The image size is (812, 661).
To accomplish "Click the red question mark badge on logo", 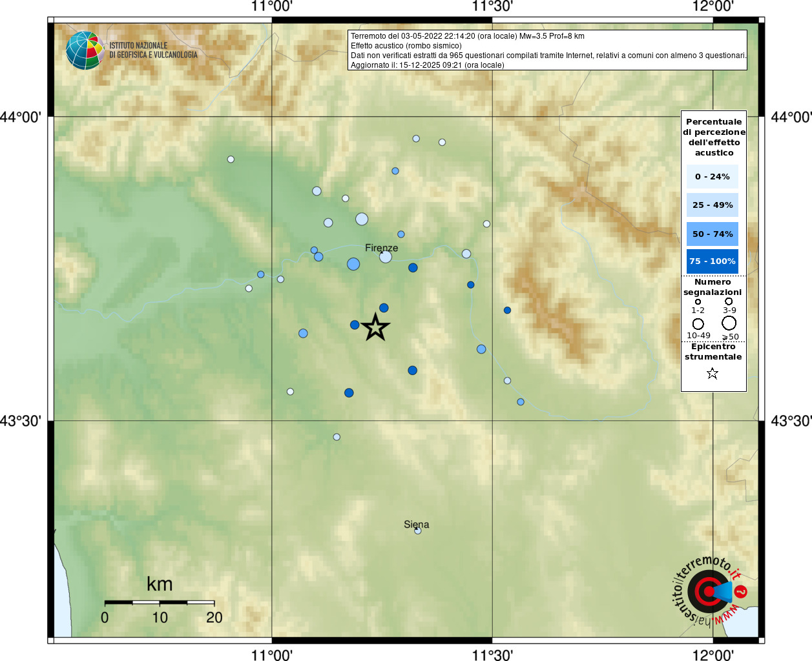I will pyautogui.click(x=741, y=591).
